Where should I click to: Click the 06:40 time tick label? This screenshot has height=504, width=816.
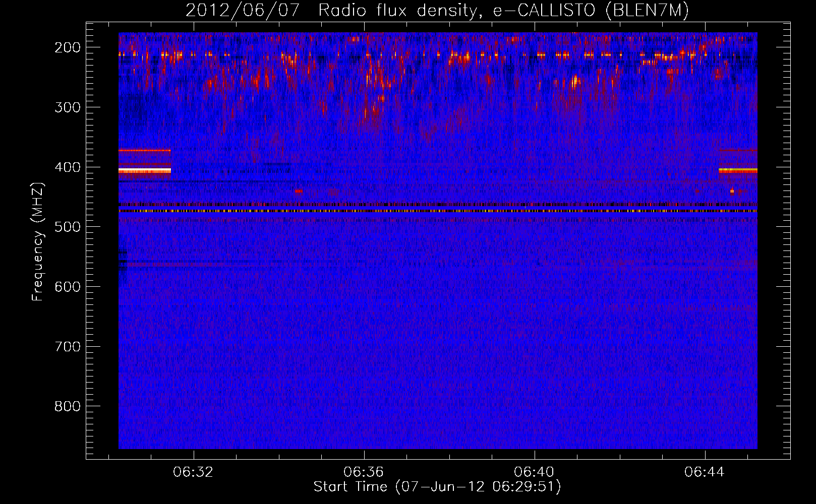coord(534,472)
